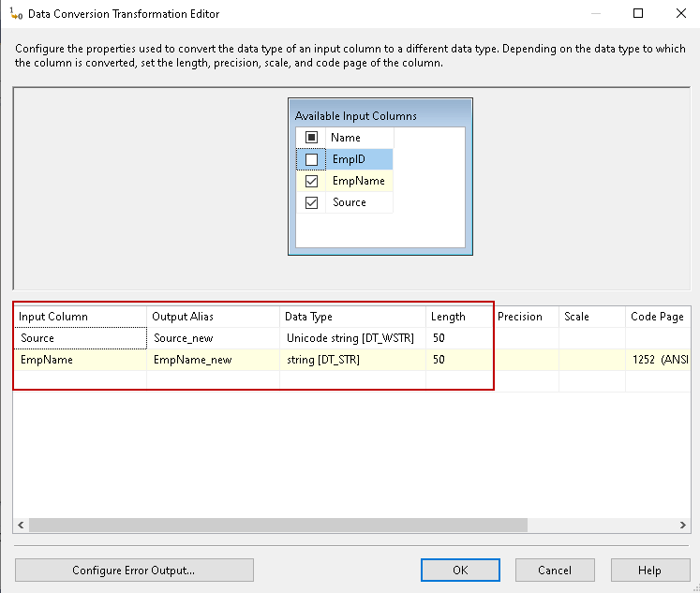Click the Precision column header
Viewport: 700px width, 593px height.
pos(526,317)
